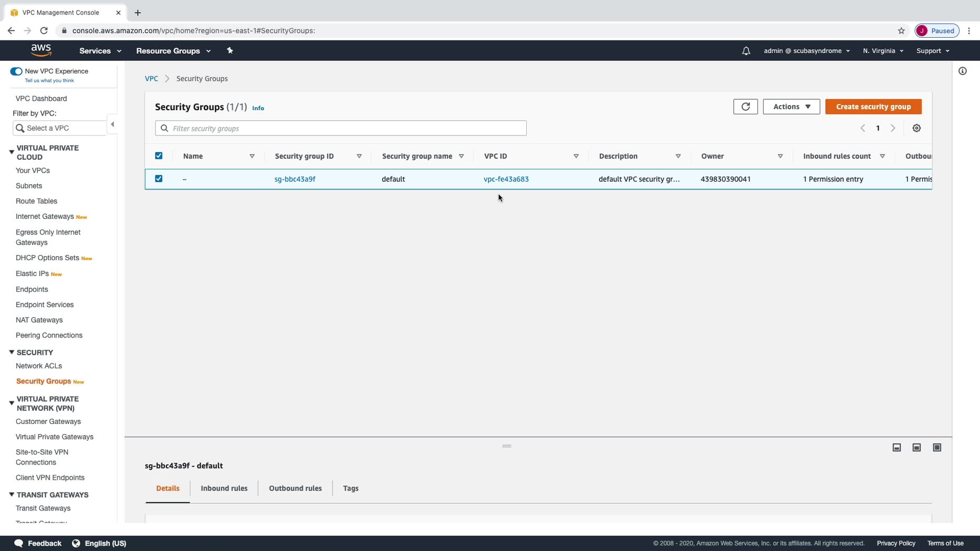This screenshot has width=980, height=551.
Task: Open the Actions dropdown button
Action: click(791, 107)
